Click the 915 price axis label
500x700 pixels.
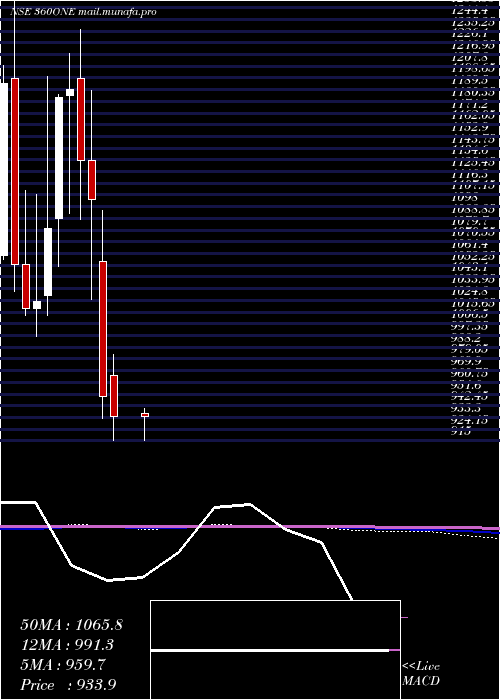pos(462,432)
